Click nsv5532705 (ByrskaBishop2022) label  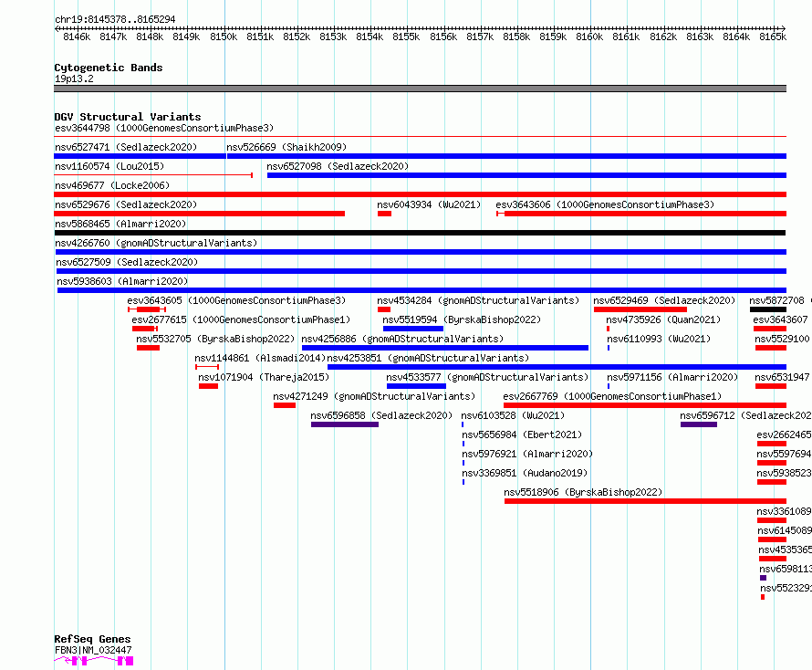coord(215,339)
